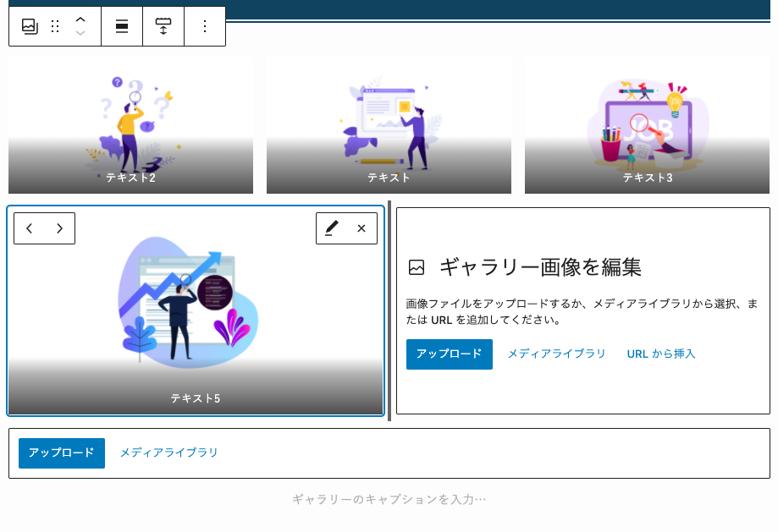Click the ギャラリー画像を編集 heading
778x532 pixels.
[x=540, y=267]
